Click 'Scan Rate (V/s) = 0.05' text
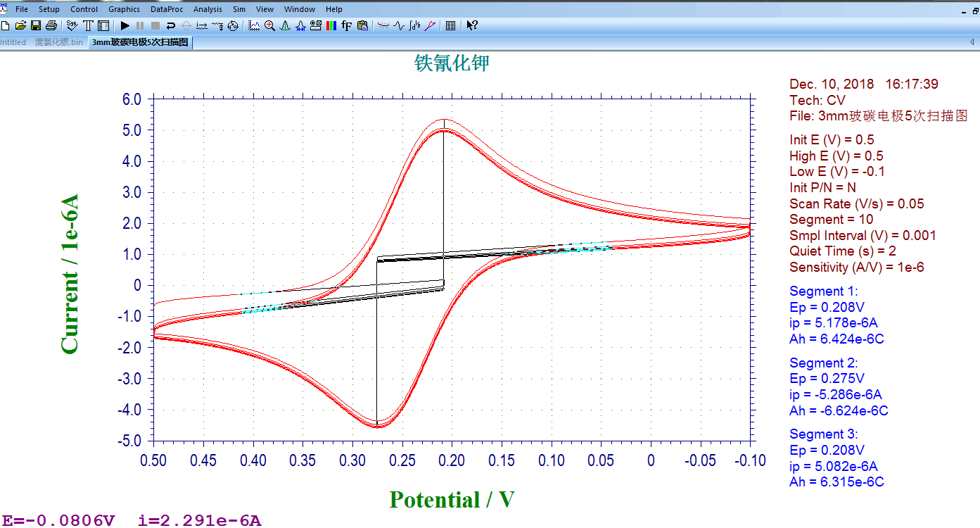980x528 pixels. pyautogui.click(x=857, y=203)
